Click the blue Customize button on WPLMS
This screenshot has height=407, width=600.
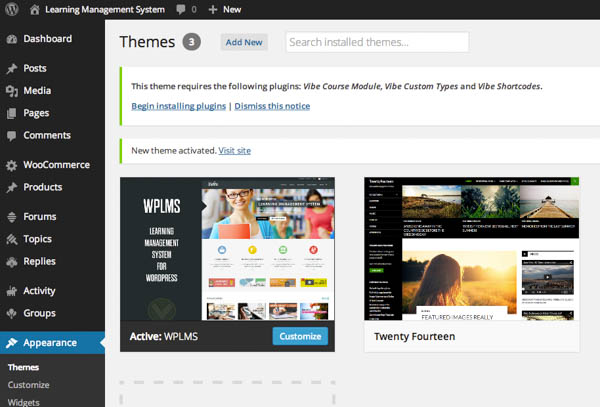300,336
